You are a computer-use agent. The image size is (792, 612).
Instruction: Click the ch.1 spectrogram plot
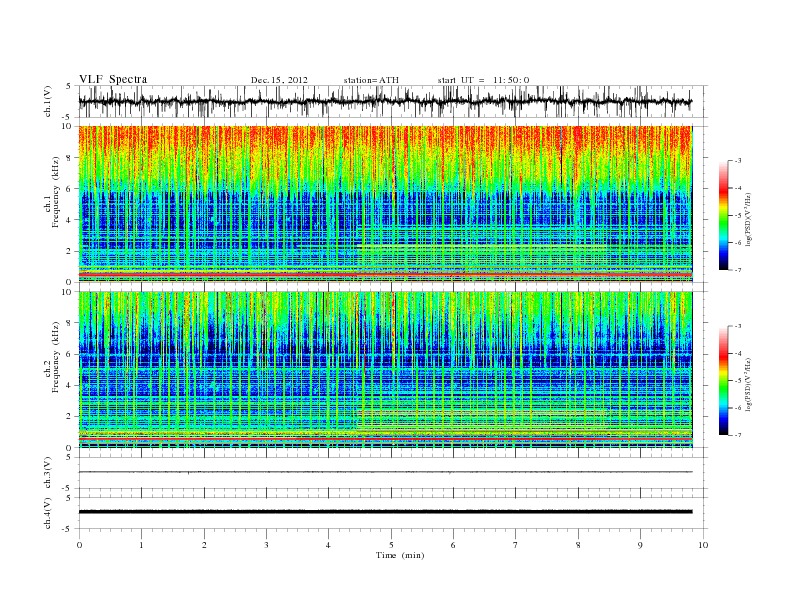tap(385, 204)
